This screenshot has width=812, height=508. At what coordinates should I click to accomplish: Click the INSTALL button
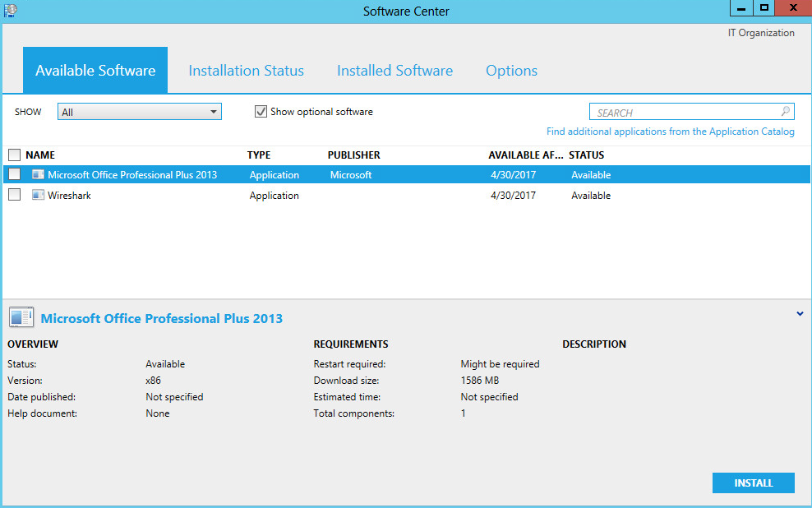coord(754,483)
